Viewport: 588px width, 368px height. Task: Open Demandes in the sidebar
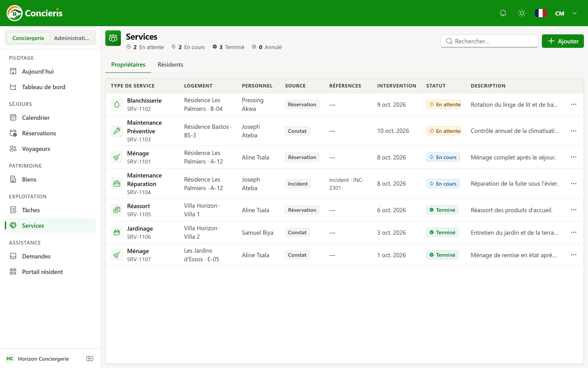tap(50, 256)
